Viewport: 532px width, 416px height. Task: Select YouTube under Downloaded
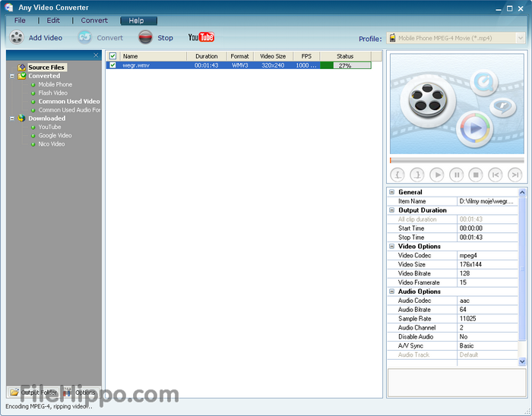(x=49, y=127)
